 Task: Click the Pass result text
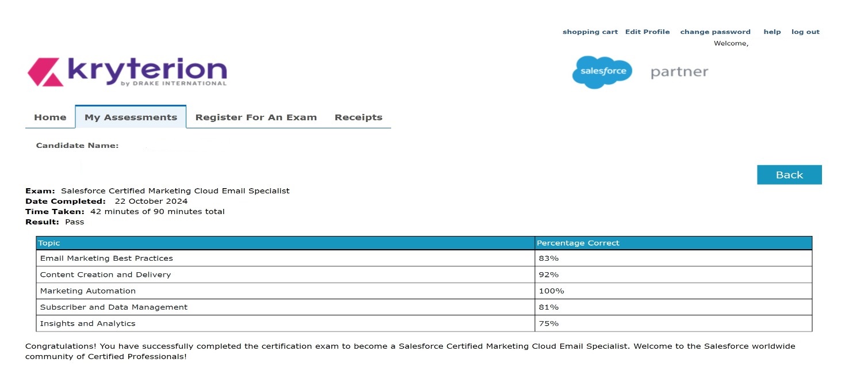click(75, 222)
